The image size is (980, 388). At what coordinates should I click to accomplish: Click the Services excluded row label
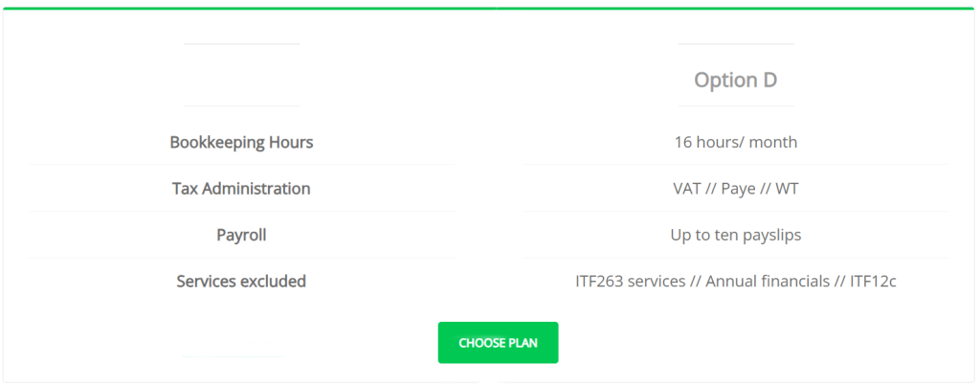(241, 282)
